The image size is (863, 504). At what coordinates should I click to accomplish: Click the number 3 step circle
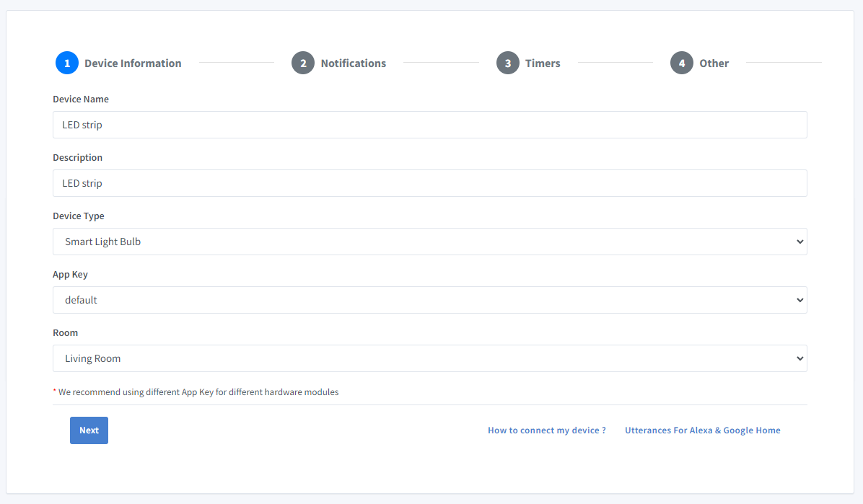click(x=508, y=63)
